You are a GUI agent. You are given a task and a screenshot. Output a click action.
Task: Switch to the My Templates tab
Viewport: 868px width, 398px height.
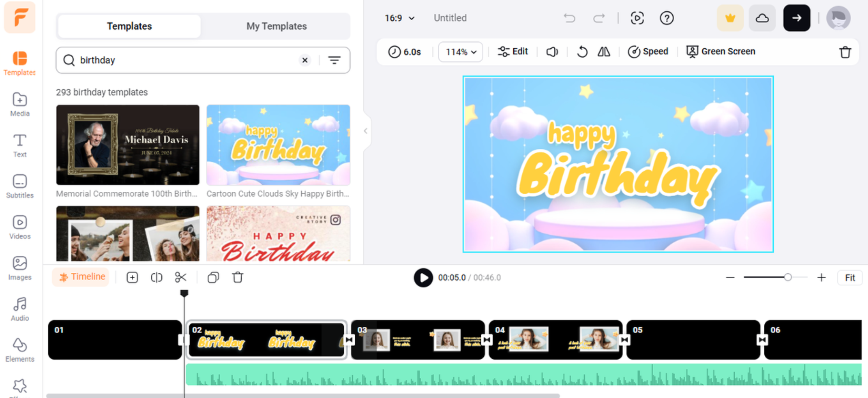click(x=276, y=26)
